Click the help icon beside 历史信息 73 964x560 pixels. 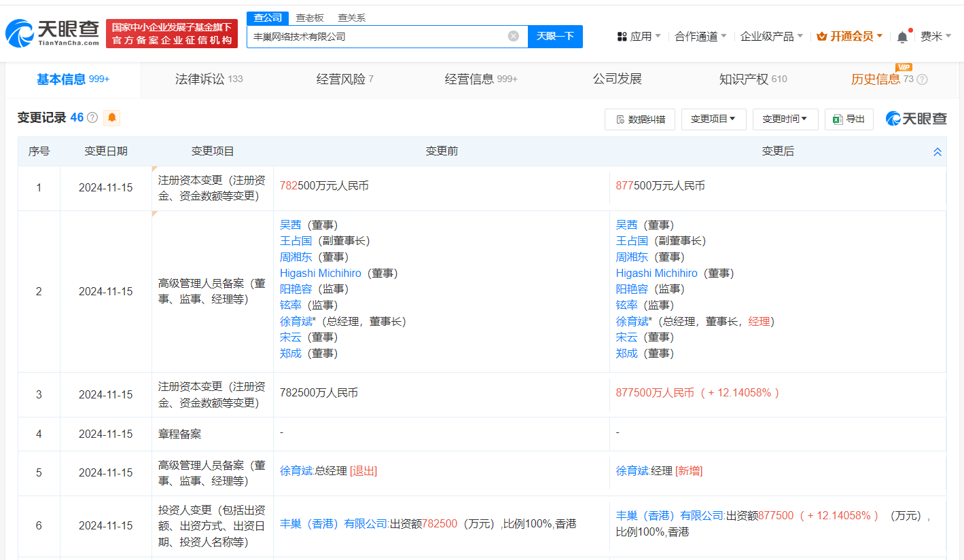(x=922, y=79)
